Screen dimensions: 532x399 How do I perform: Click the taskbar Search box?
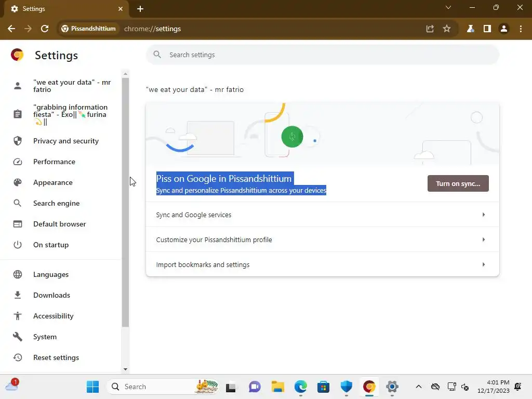(x=163, y=387)
